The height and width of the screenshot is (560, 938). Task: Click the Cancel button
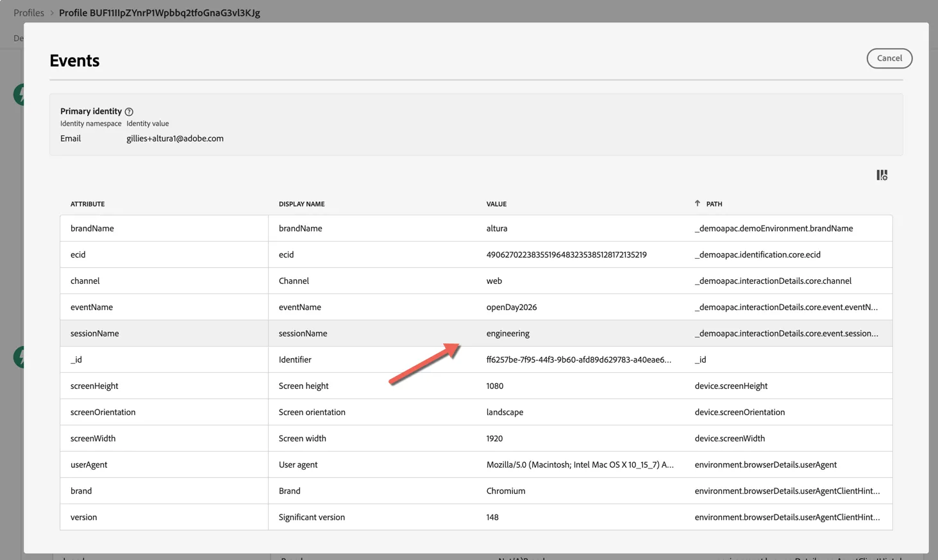click(889, 58)
